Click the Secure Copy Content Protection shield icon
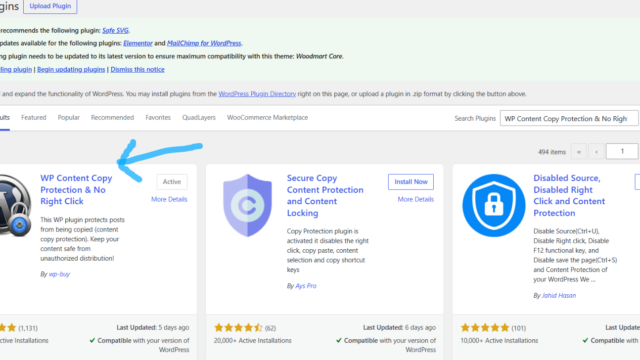 pos(247,205)
